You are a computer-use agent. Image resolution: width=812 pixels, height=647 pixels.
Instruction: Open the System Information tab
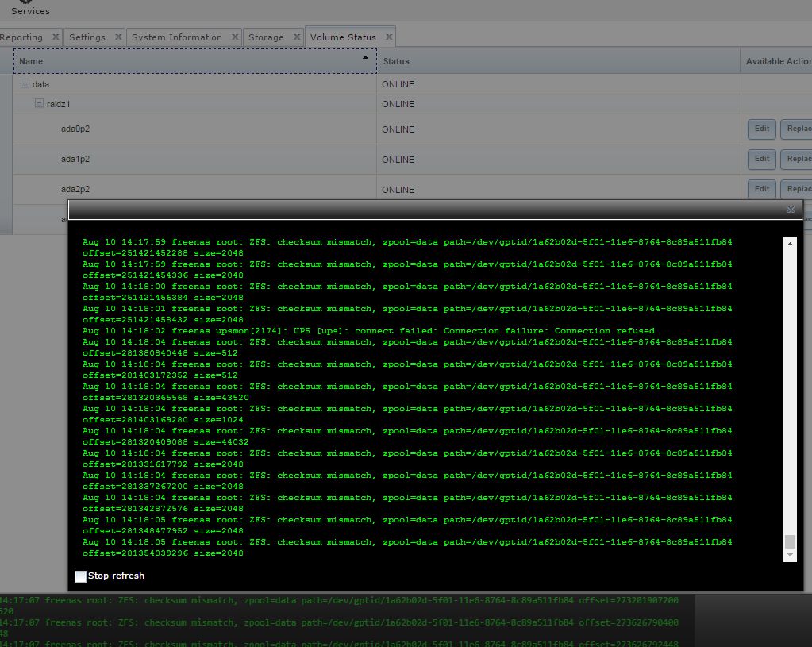coord(176,37)
